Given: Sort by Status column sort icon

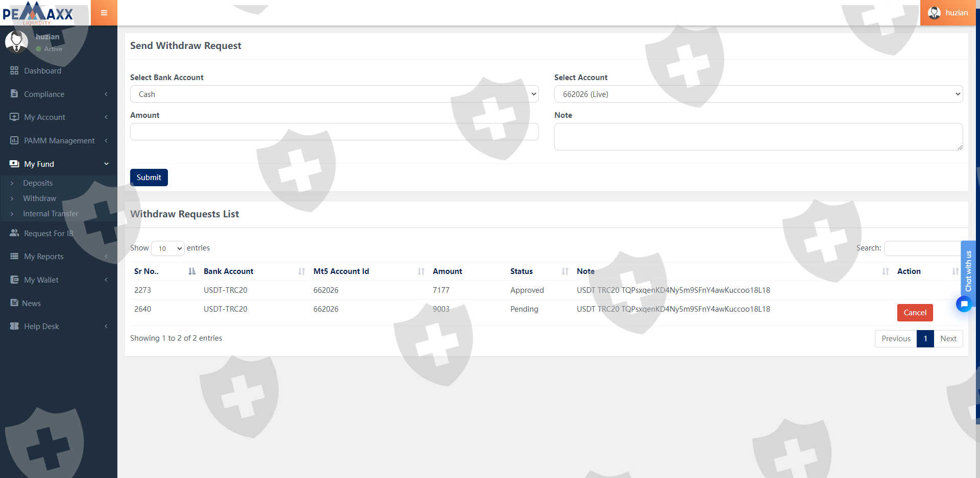Looking at the screenshot, I should (565, 271).
